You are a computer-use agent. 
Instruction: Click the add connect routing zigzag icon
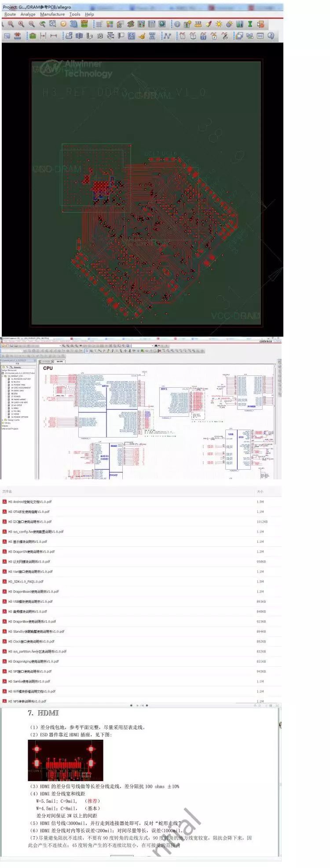pyautogui.click(x=168, y=36)
